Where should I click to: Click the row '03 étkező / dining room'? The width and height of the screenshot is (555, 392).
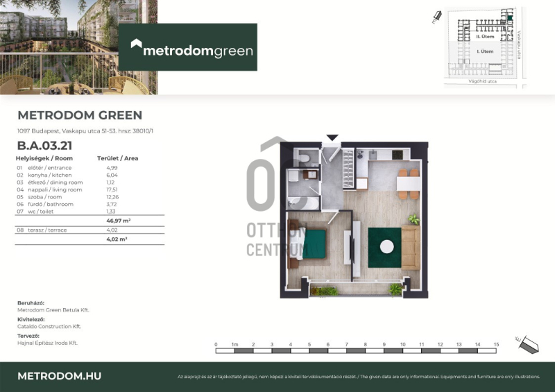[67, 182]
